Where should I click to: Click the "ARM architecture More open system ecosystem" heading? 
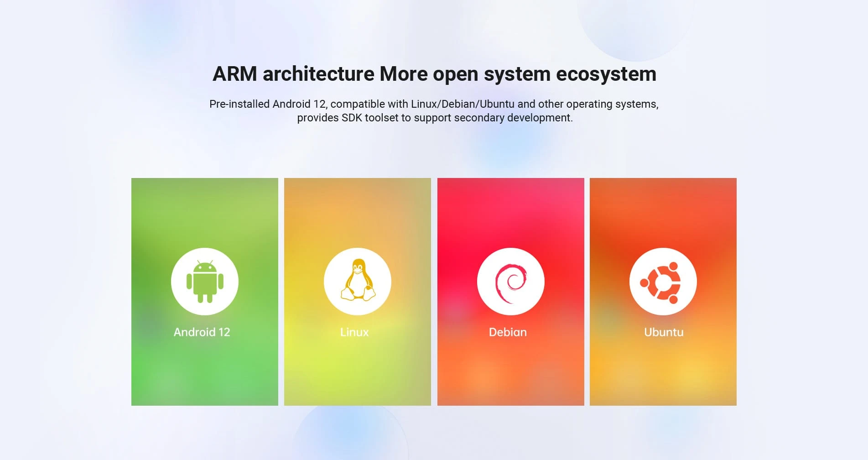click(434, 74)
